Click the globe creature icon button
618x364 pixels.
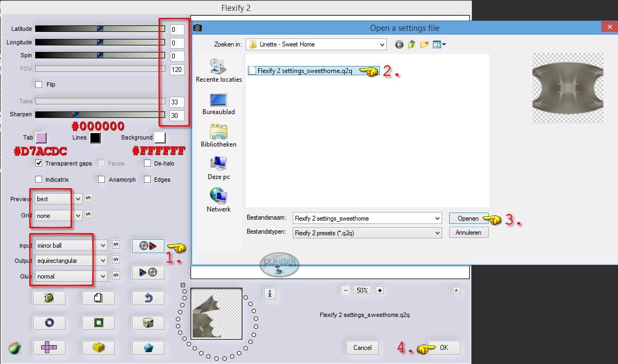(x=49, y=298)
